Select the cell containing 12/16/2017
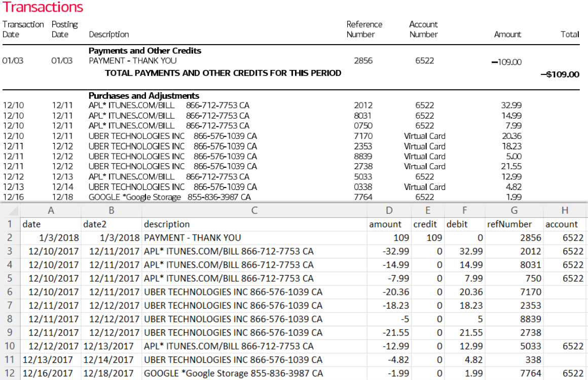588x380 pixels. 51,373
